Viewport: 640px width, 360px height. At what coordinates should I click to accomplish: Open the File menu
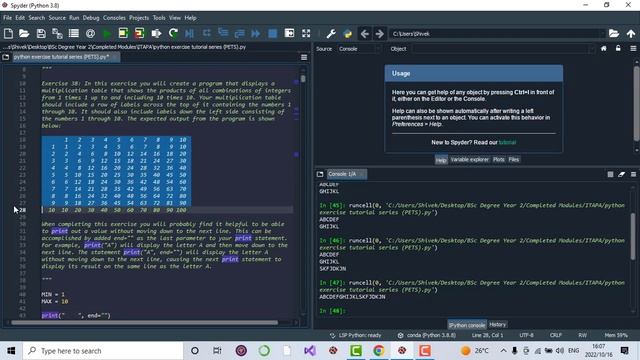[7, 18]
